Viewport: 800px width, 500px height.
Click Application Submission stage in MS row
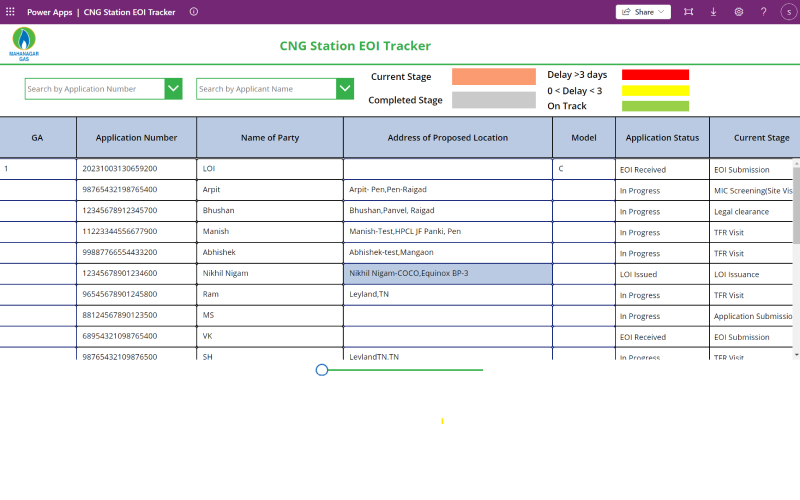753,316
